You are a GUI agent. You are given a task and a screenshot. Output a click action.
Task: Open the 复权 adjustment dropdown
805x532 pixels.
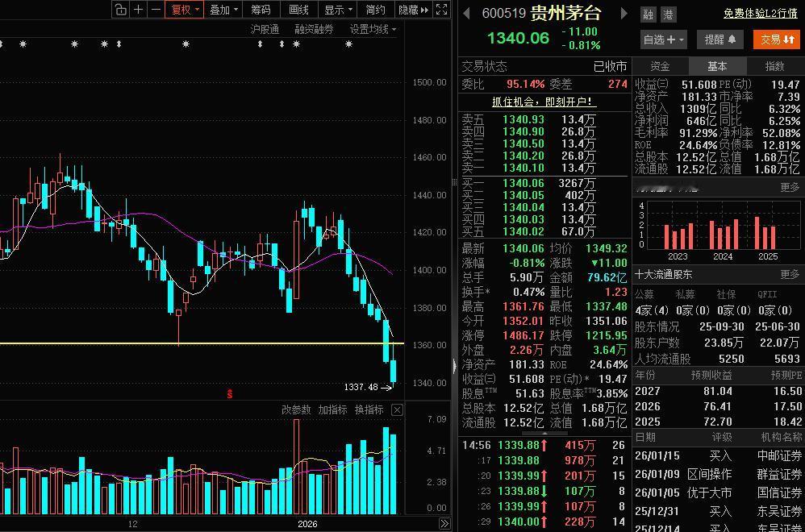click(x=184, y=10)
